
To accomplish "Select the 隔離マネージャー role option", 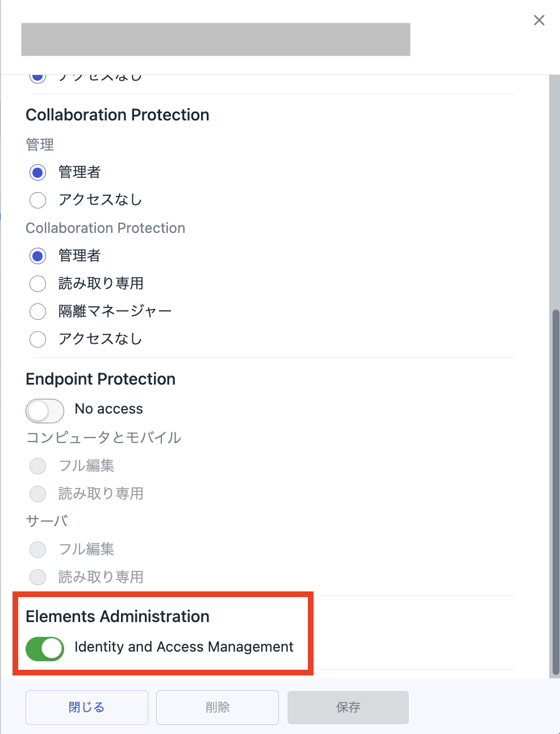I will pyautogui.click(x=38, y=311).
